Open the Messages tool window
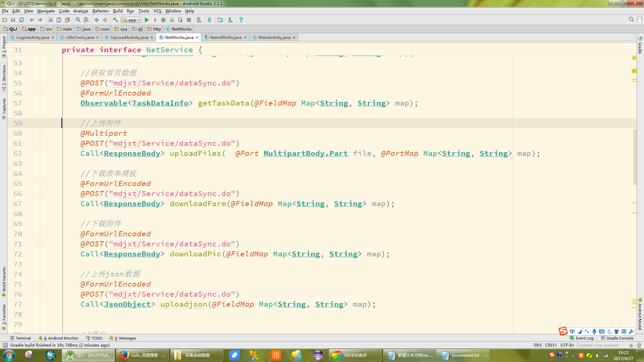 click(123, 338)
